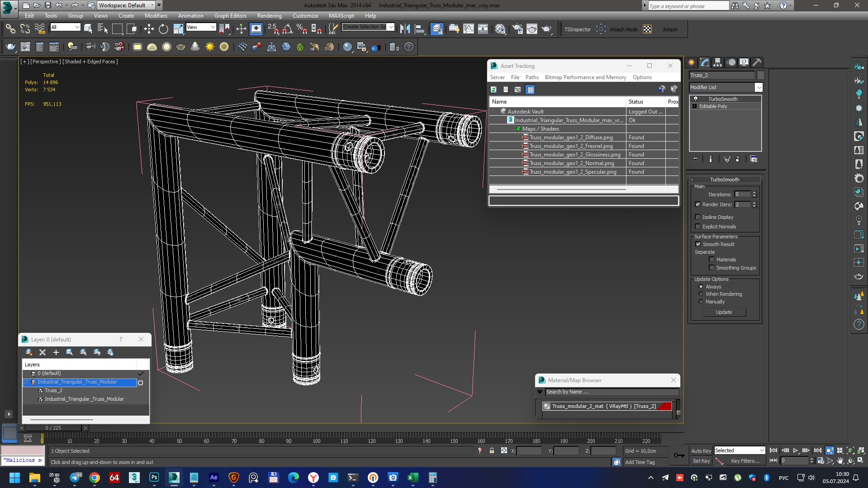The image size is (868, 488).
Task: Click the TurboSmooth Update button
Action: tap(724, 312)
